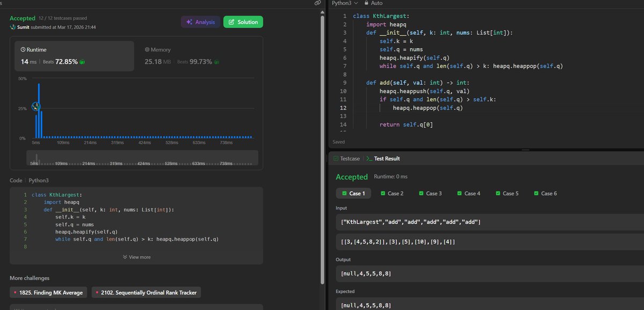Select Case 3 result
644x310 pixels.
point(430,193)
